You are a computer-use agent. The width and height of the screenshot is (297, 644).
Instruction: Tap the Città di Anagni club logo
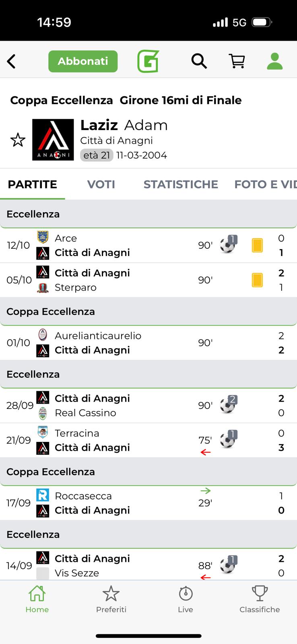53,140
